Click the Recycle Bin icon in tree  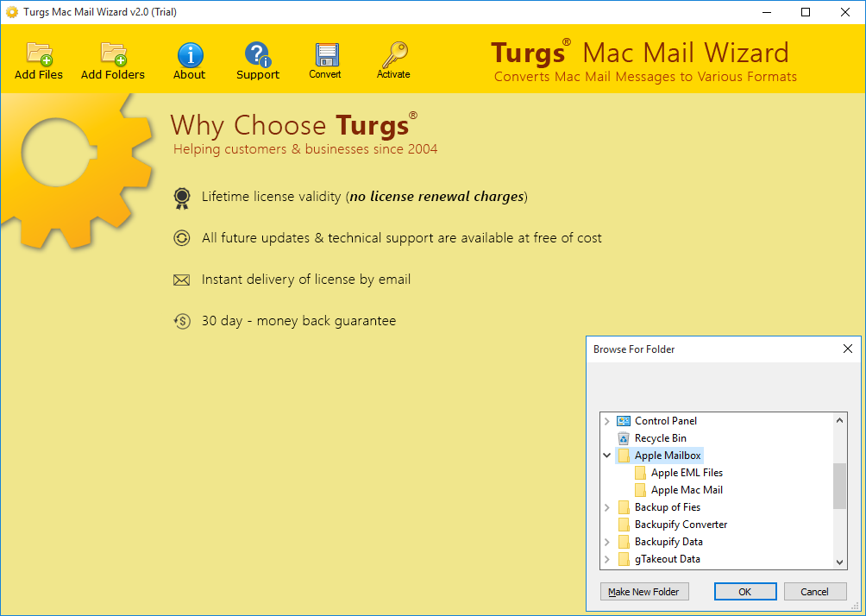point(624,438)
